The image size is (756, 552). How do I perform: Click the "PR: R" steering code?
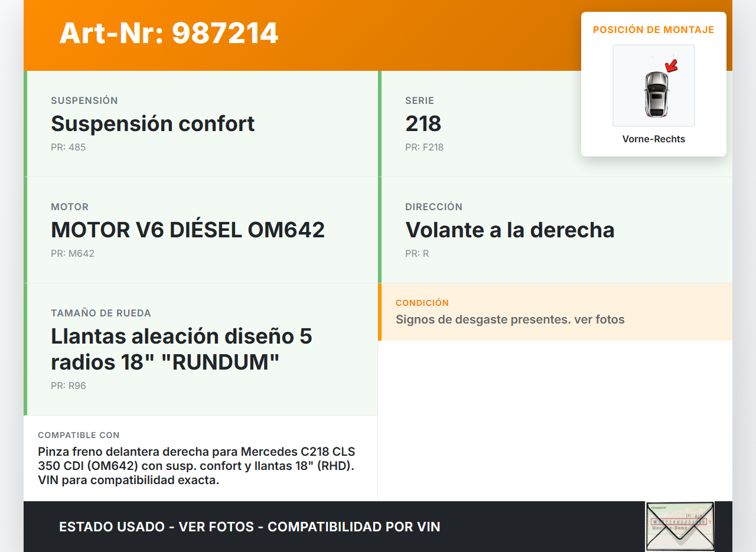pos(417,253)
